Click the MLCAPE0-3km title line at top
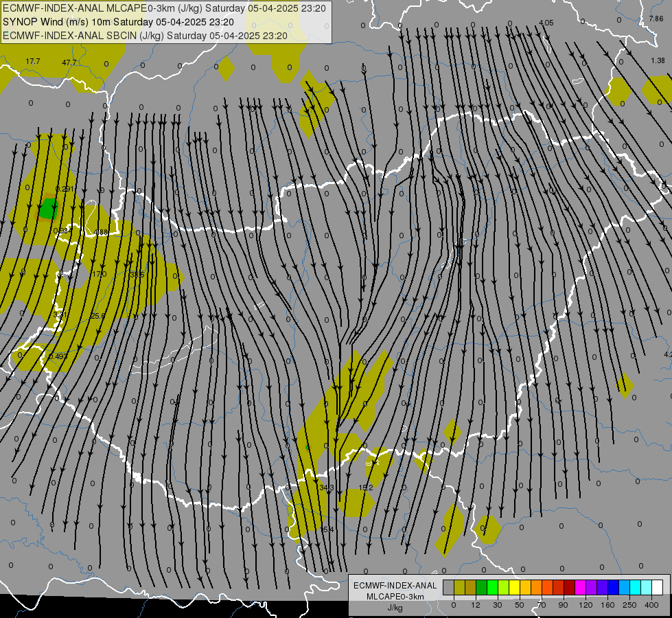The image size is (672, 618). (x=164, y=8)
